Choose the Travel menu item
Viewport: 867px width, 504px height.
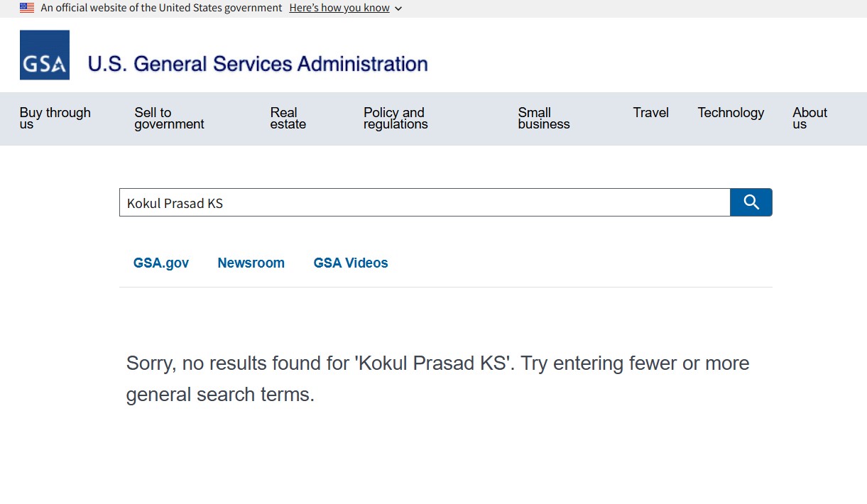(x=651, y=112)
